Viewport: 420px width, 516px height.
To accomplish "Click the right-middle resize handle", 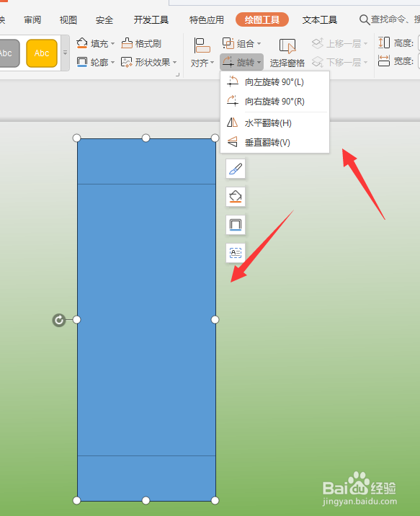I will coord(215,319).
